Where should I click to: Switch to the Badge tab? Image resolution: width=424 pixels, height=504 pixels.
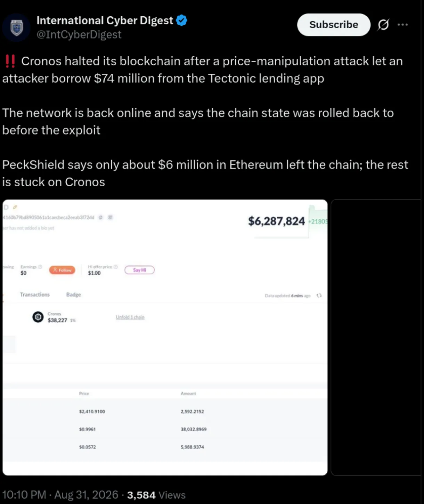click(x=74, y=294)
